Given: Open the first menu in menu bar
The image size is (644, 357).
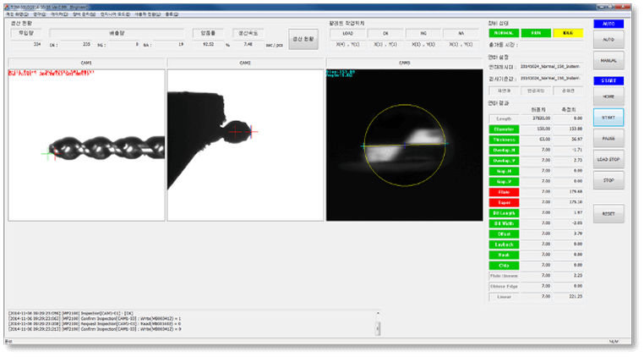Looking at the screenshot, I should pos(16,14).
